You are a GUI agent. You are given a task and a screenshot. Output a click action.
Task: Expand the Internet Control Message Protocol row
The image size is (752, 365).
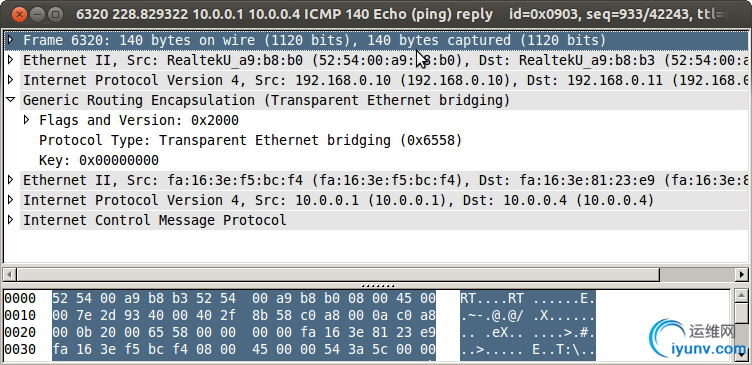click(x=11, y=220)
